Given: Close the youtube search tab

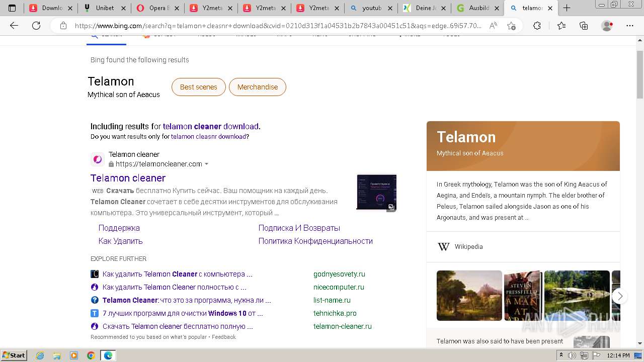Looking at the screenshot, I should tap(390, 8).
